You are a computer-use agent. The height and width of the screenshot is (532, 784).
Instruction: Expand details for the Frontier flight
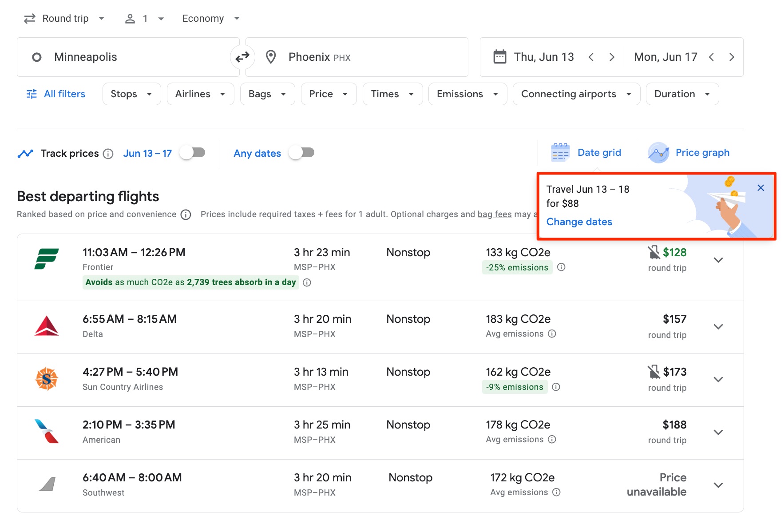click(x=718, y=260)
